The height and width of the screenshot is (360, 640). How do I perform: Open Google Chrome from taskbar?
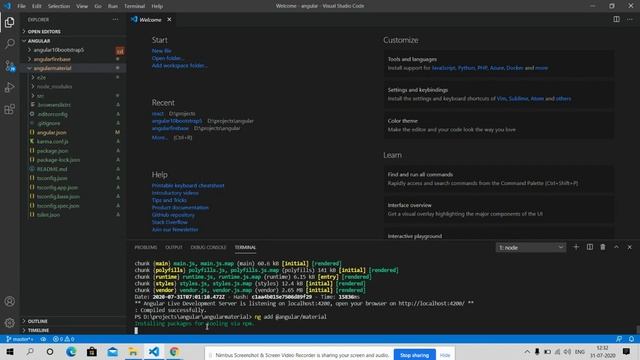coord(174,352)
